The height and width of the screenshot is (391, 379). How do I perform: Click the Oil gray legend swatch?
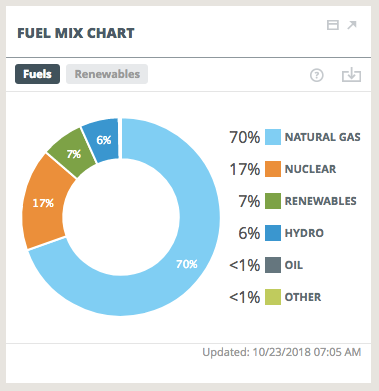coord(273,265)
